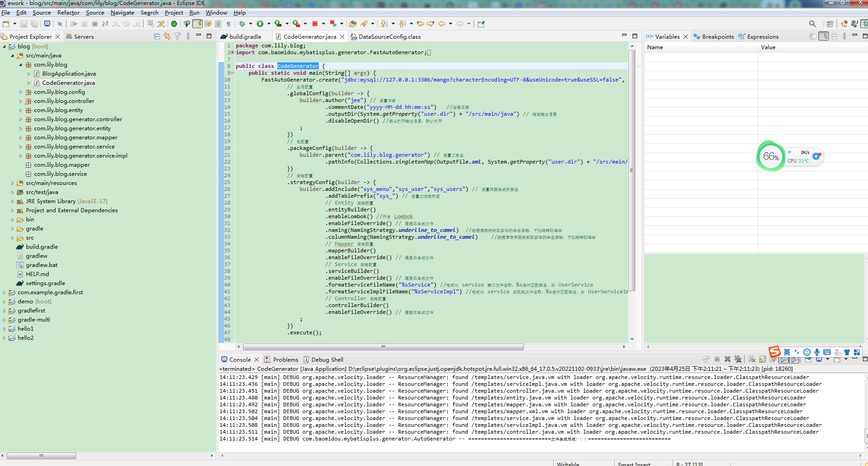Click the Skip All Breakpoints icon

(x=60, y=24)
